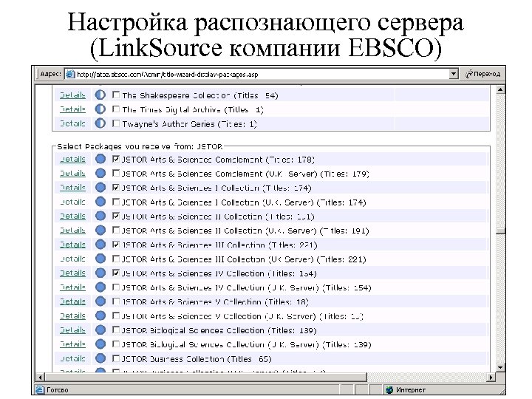Click the vertical scrollbar up arrow
This screenshot has width=532, height=399.
click(500, 89)
